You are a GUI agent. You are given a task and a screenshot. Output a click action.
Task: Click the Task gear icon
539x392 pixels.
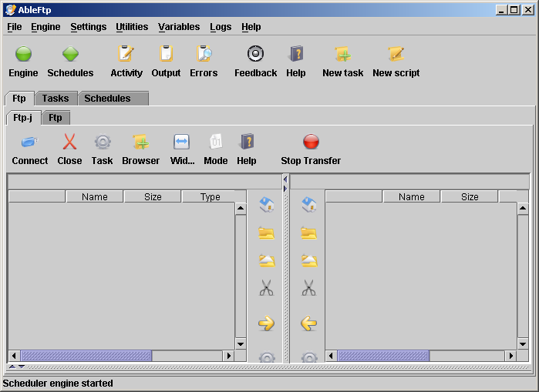pos(103,142)
